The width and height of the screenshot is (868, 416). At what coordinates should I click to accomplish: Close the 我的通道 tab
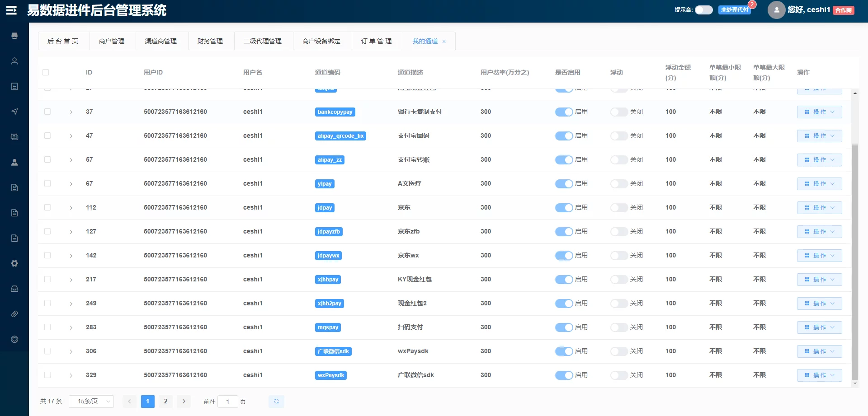(x=444, y=42)
